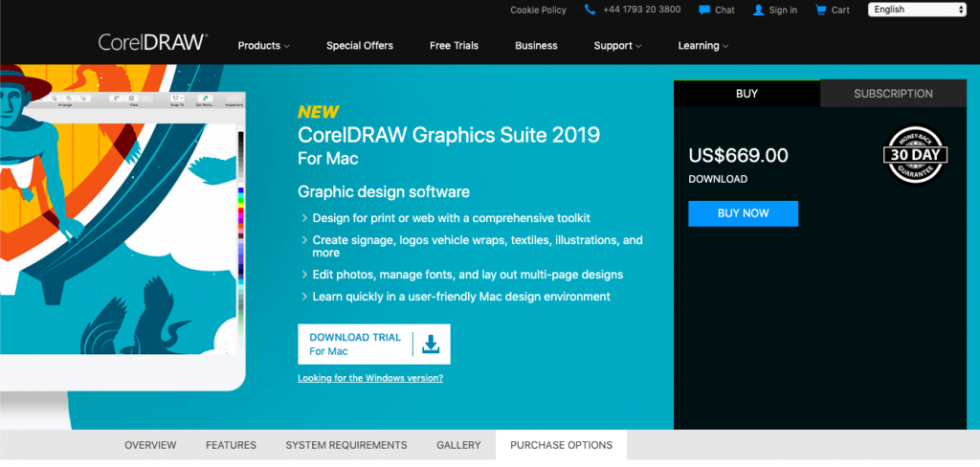This screenshot has height=467, width=980.
Task: Click the CorelDRAW logo
Action: 153,42
